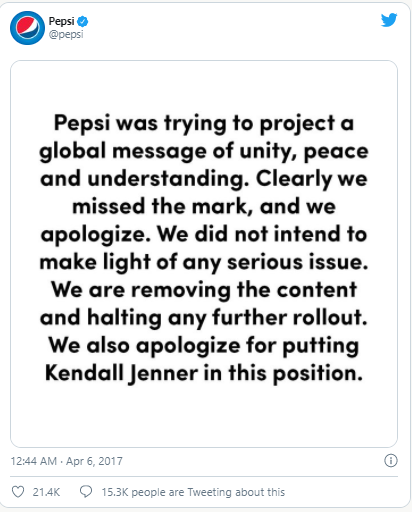Like the tweet with heart icon
412x512 pixels.
[x=18, y=492]
